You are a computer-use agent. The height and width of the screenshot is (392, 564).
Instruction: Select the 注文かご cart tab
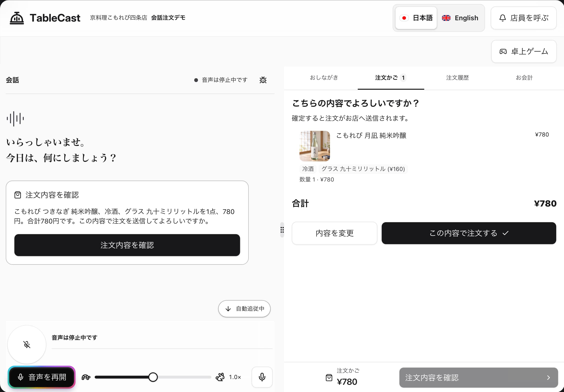[x=391, y=78]
